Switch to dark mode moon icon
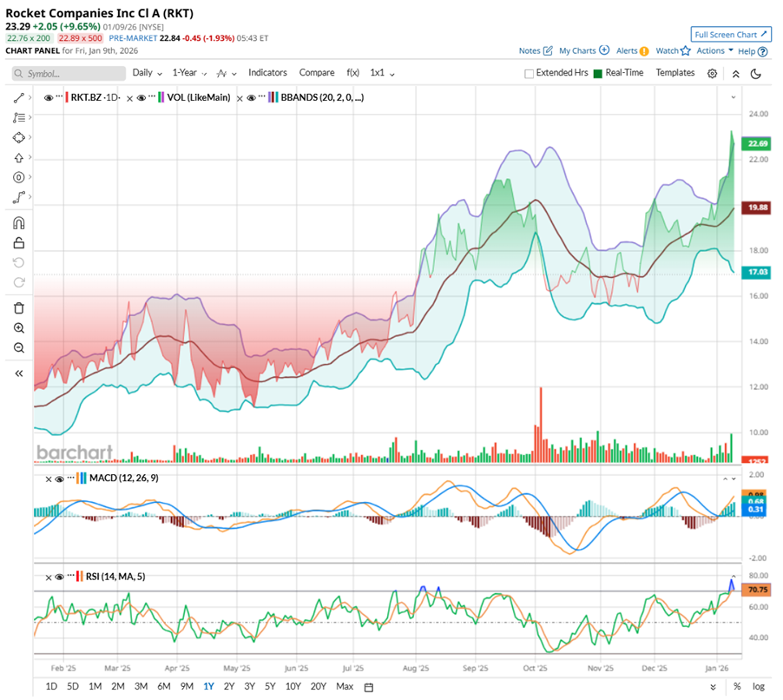This screenshot has width=783, height=700. (x=756, y=74)
